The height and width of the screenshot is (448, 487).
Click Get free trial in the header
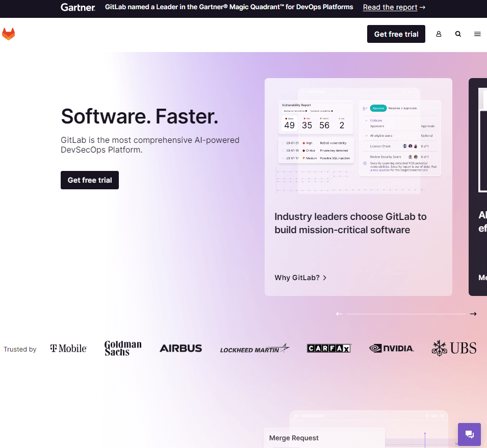click(396, 34)
